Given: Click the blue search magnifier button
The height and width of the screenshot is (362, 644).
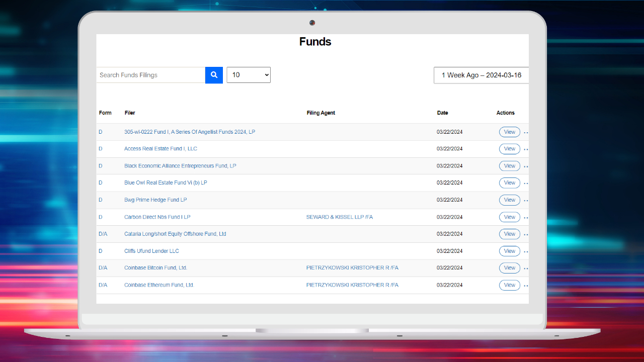Looking at the screenshot, I should 214,75.
